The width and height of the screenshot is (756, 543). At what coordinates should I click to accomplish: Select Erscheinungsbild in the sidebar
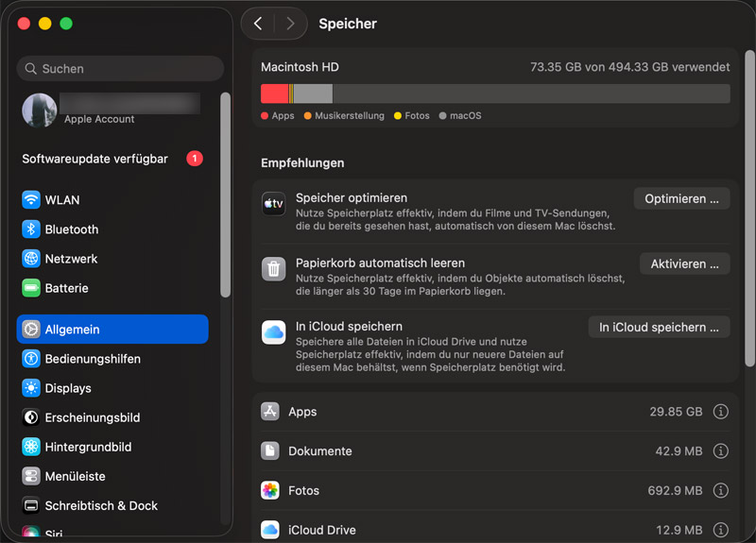tap(112, 417)
